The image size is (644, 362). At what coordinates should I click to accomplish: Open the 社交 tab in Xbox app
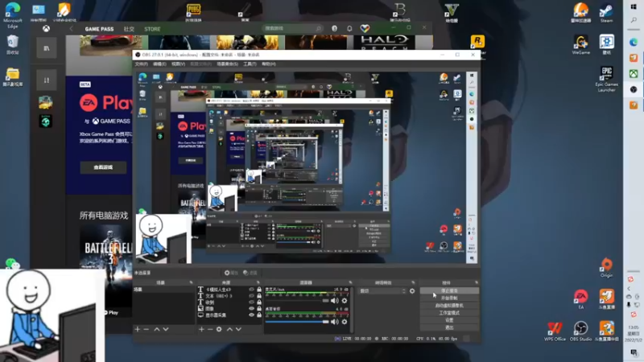(129, 29)
